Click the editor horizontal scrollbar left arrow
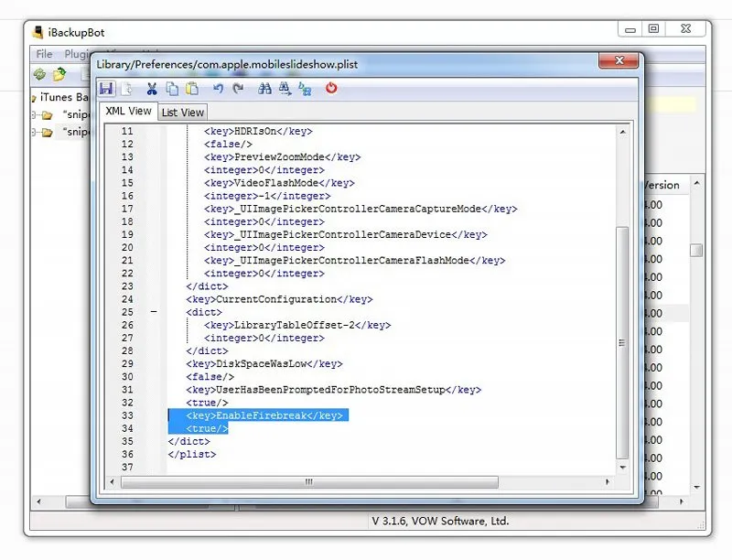 112,481
